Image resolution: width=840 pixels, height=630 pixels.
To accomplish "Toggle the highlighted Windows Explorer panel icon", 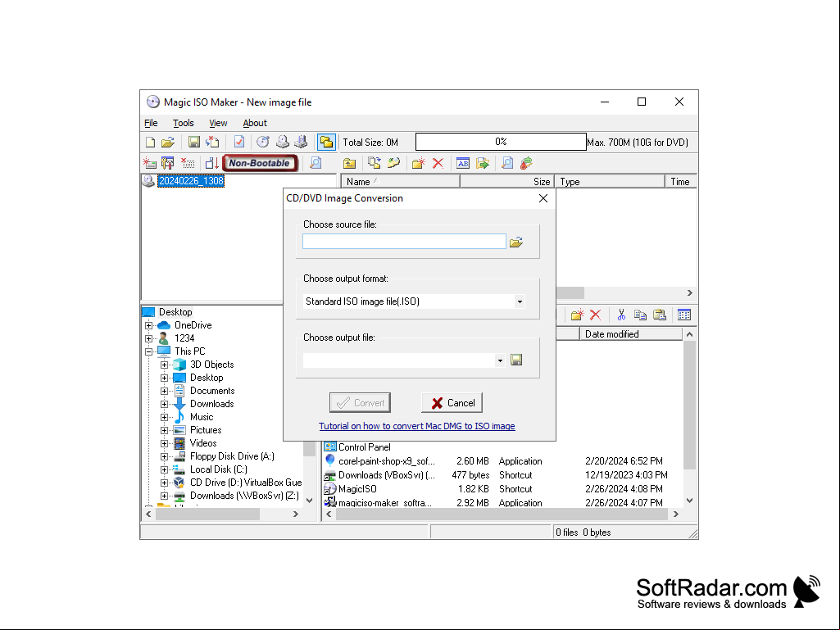I will [326, 142].
